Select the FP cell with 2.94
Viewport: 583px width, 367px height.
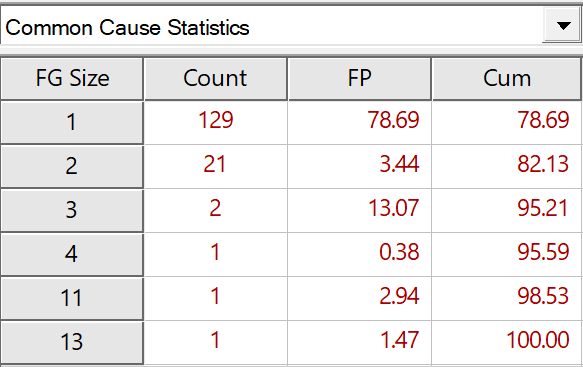(359, 298)
